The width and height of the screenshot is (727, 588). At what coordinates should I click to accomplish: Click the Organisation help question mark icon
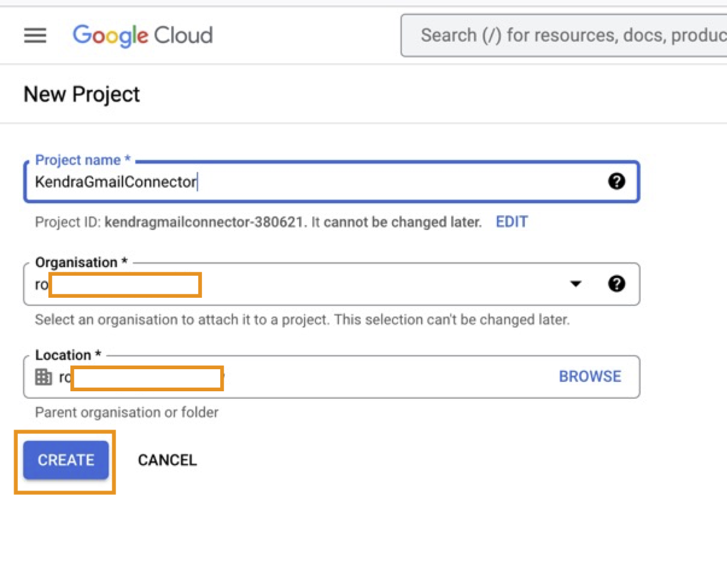click(616, 284)
